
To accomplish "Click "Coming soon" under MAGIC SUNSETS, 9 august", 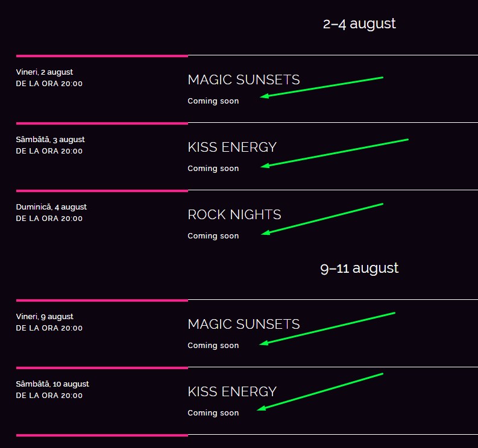I will click(213, 346).
